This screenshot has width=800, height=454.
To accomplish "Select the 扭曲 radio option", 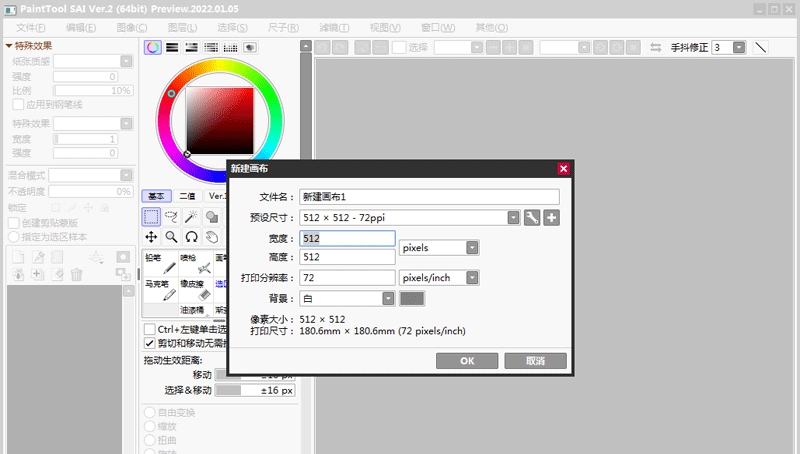I will pos(149,440).
